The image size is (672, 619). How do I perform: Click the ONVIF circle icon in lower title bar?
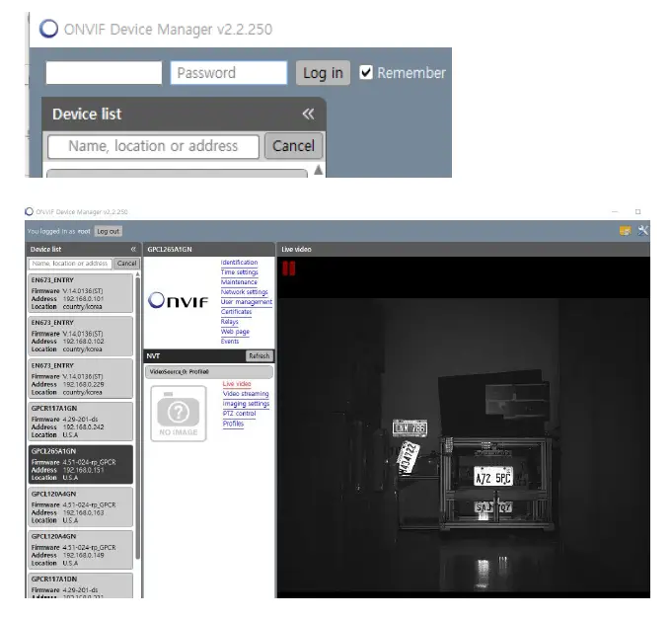30,211
